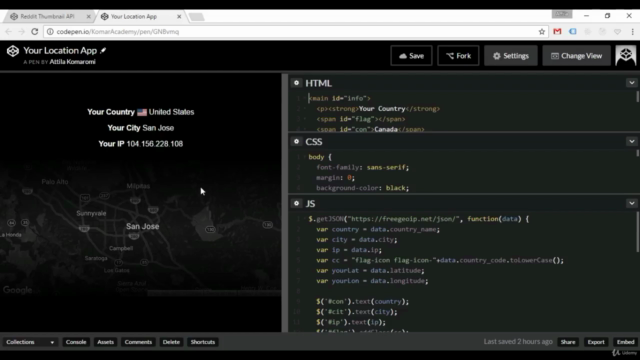Screen dimensions: 640x360
Task: Click the Delete button
Action: [171, 342]
